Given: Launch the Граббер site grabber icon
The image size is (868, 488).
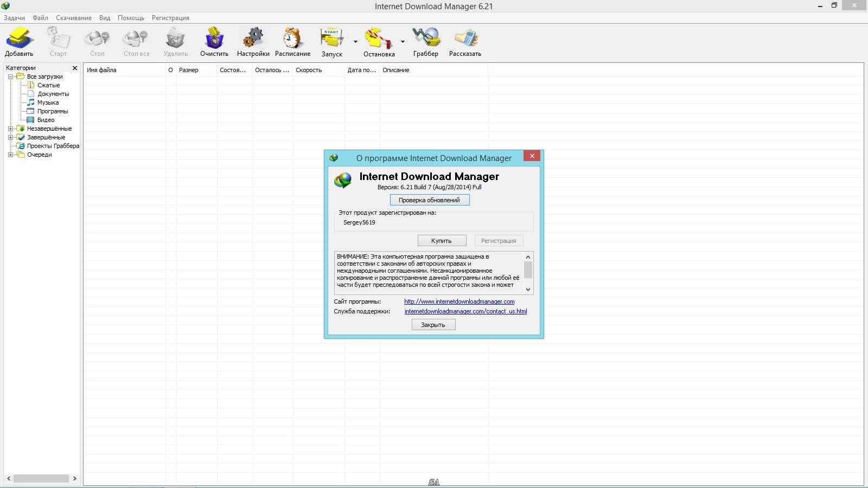Looking at the screenshot, I should tap(426, 38).
